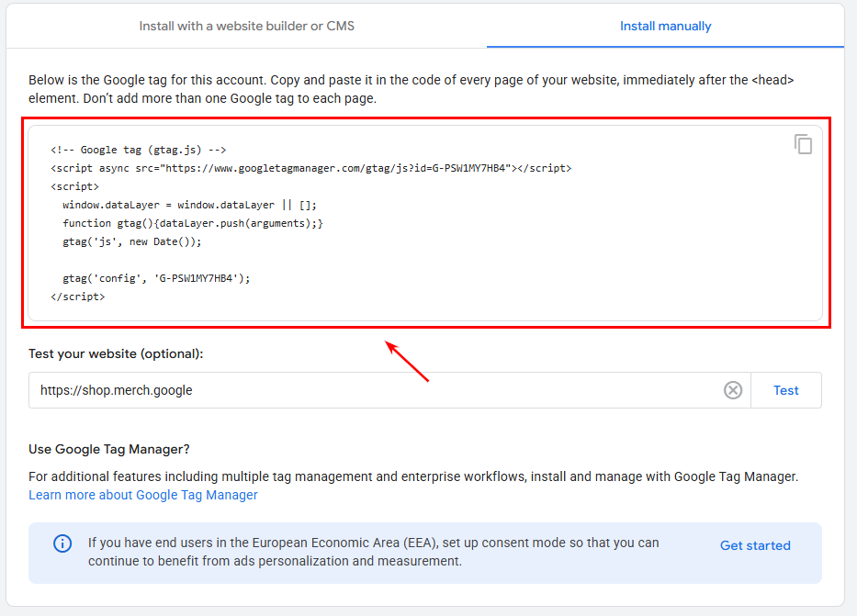Click the Test button
This screenshot has width=857, height=616.
pyautogui.click(x=786, y=390)
